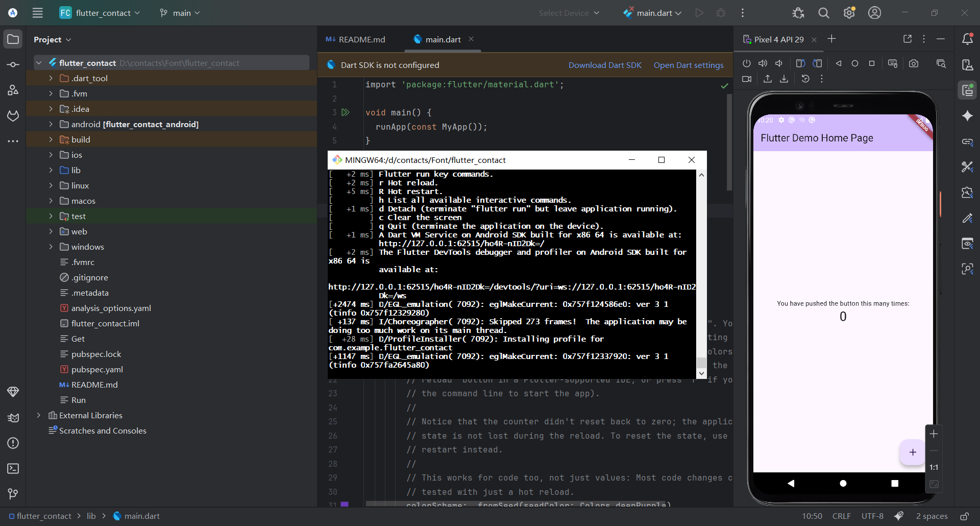Open Gemini assistant star icon

pos(967,116)
